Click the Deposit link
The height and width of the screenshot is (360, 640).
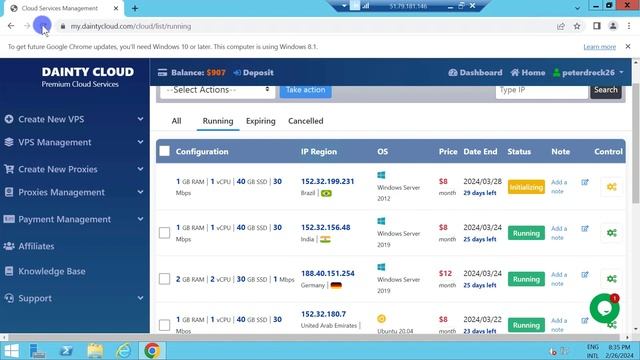point(253,73)
